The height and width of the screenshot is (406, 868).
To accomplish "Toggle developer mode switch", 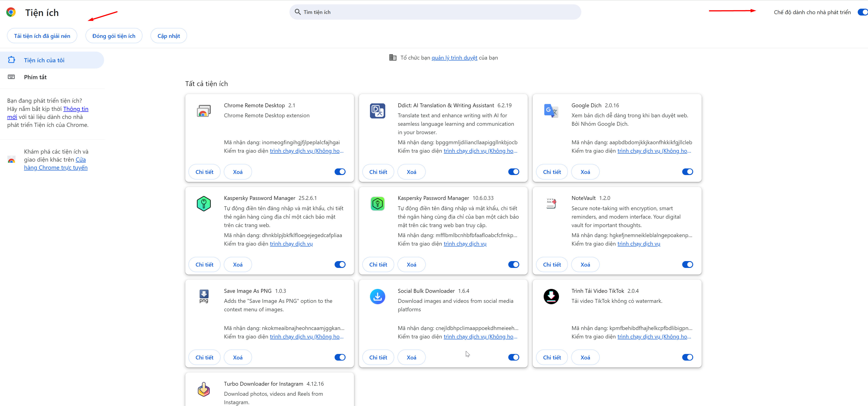I will pyautogui.click(x=863, y=12).
